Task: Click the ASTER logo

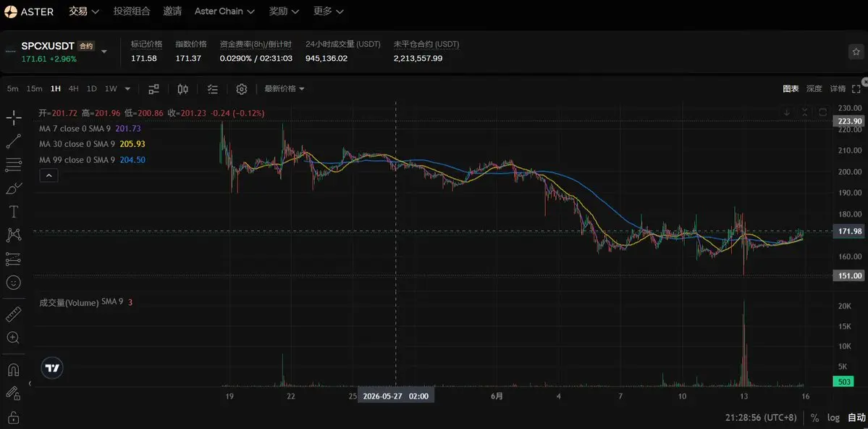Action: coord(29,11)
